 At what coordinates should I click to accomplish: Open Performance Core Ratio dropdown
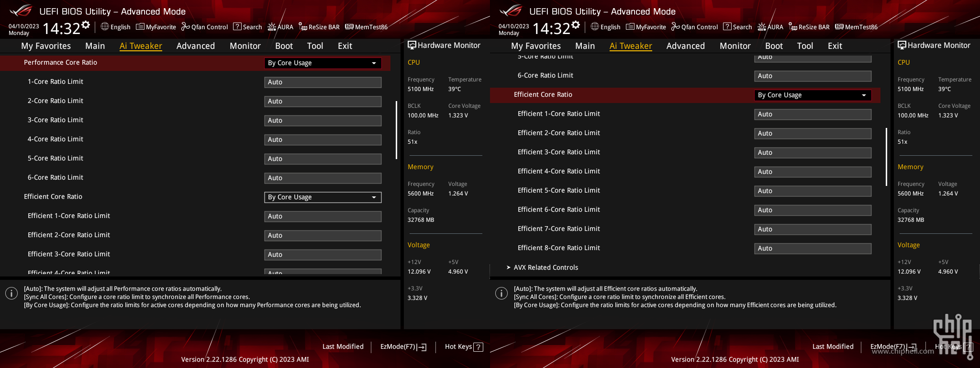pos(323,63)
